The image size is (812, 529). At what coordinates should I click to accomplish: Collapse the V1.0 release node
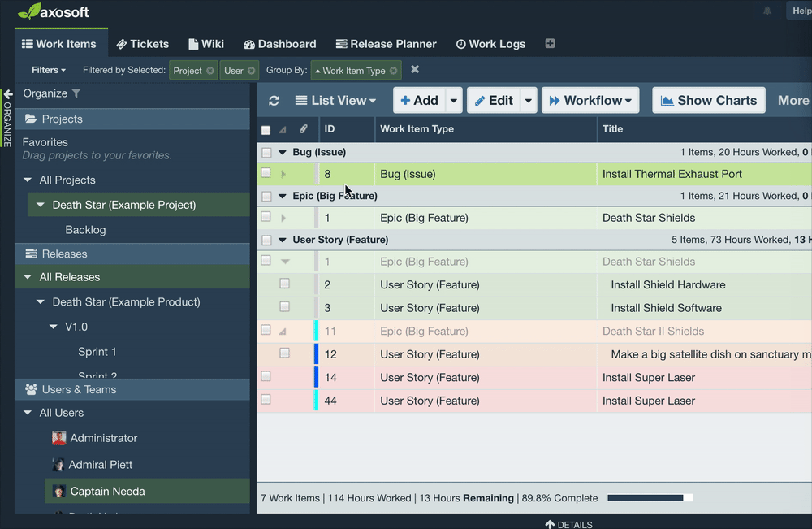[x=53, y=327]
